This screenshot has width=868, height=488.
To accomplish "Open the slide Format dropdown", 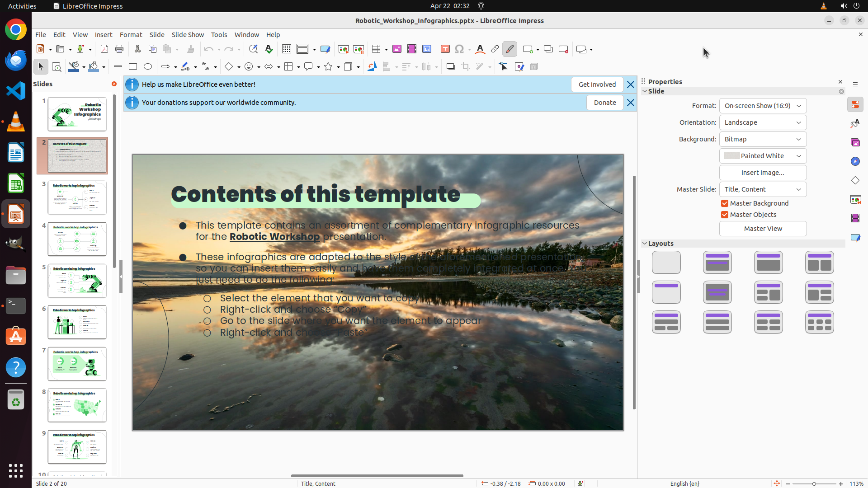I will (763, 106).
